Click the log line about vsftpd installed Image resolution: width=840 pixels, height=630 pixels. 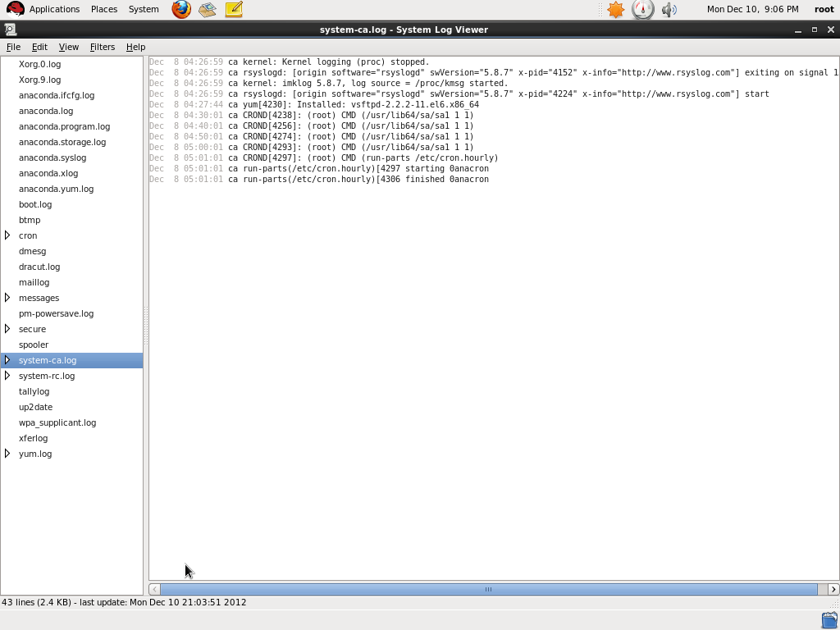(314, 104)
